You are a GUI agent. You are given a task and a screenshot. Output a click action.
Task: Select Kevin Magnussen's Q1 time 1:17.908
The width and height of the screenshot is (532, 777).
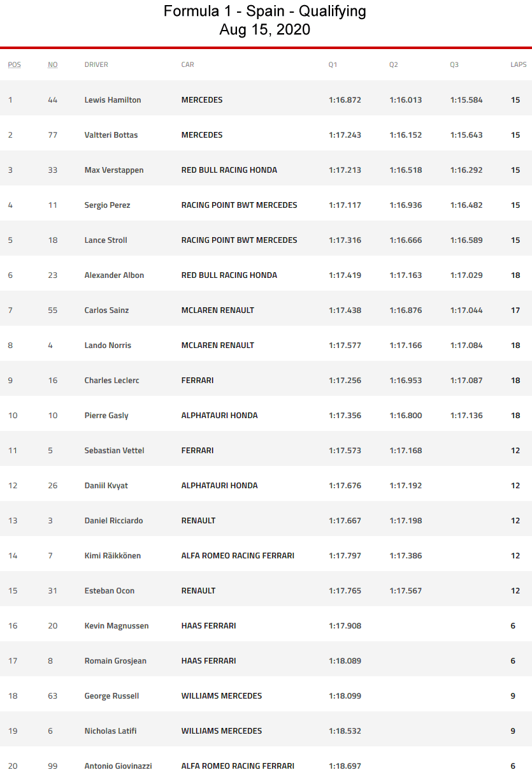tap(345, 626)
